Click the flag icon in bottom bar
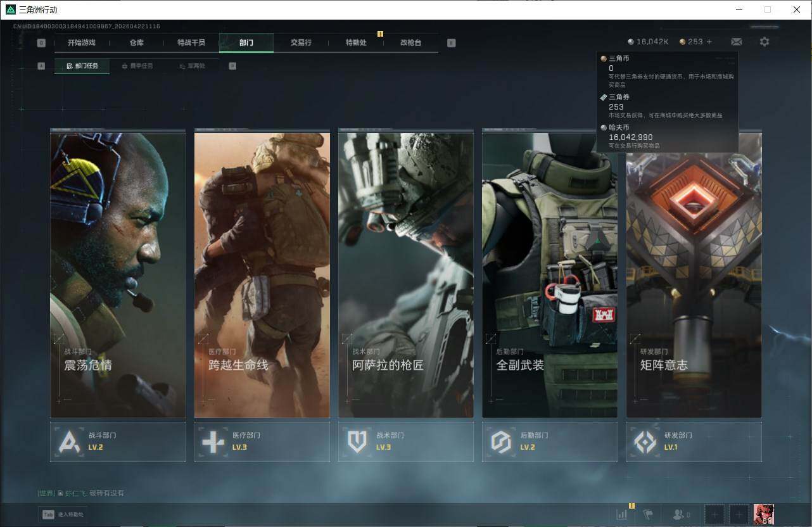This screenshot has height=527, width=812. click(647, 514)
